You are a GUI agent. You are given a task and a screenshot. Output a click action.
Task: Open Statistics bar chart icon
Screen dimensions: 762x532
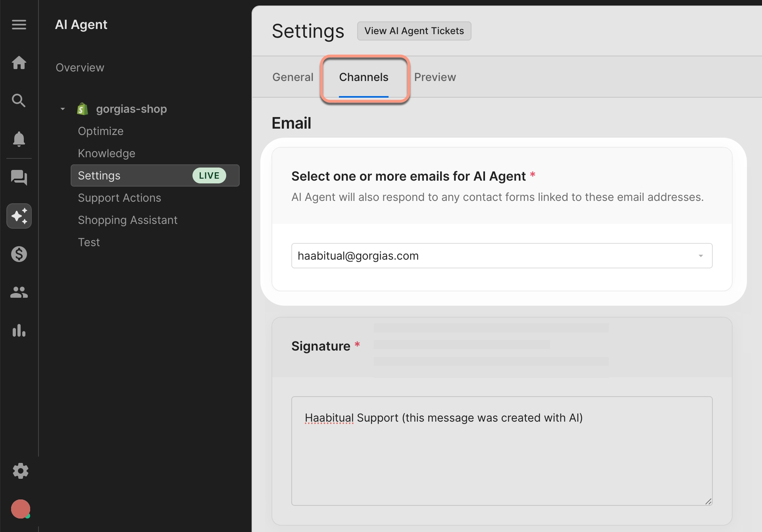19,330
